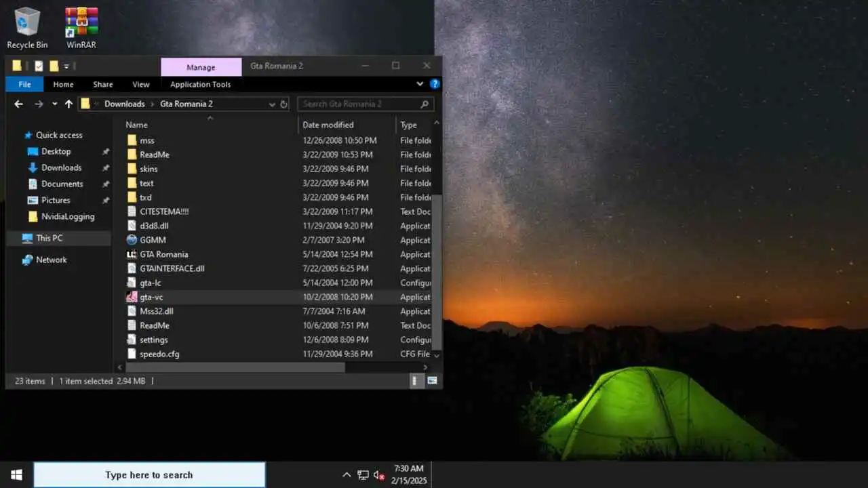Click Gta Romania 2 breadcrumb segment

pos(186,104)
